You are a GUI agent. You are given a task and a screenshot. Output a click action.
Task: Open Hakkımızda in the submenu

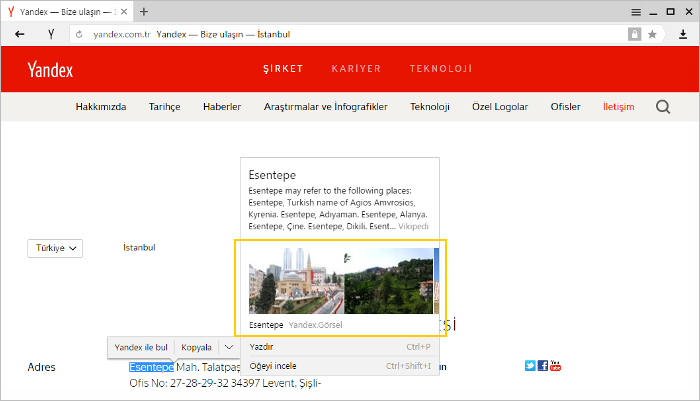coord(101,107)
